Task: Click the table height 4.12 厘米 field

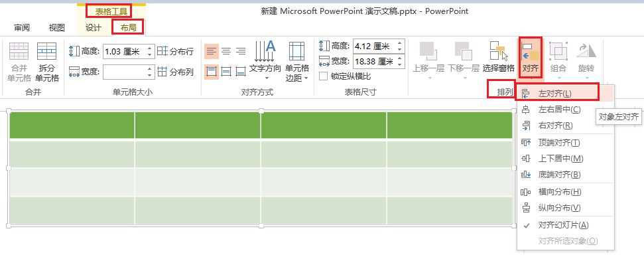Action: pos(374,46)
